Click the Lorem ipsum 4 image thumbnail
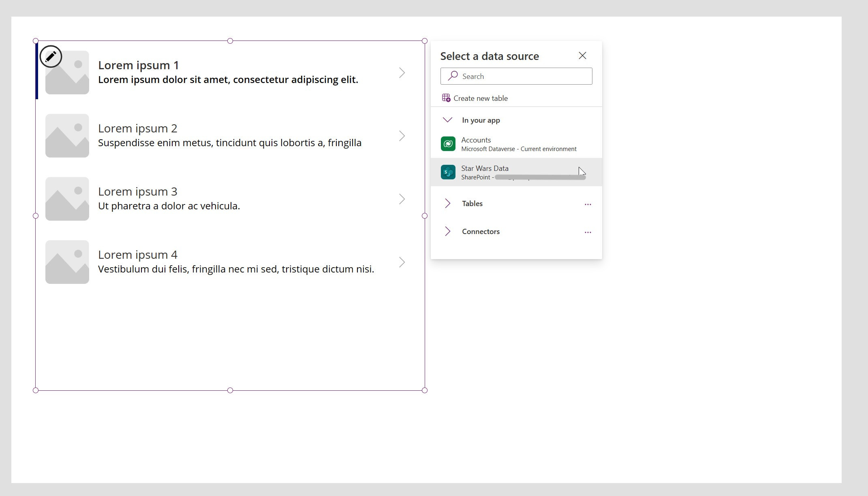 (x=67, y=262)
